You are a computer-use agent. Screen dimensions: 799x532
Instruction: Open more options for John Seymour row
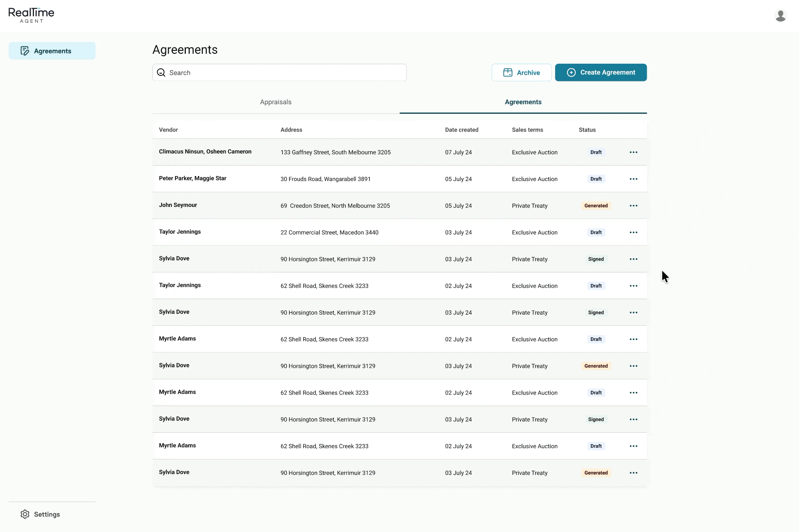coord(633,206)
